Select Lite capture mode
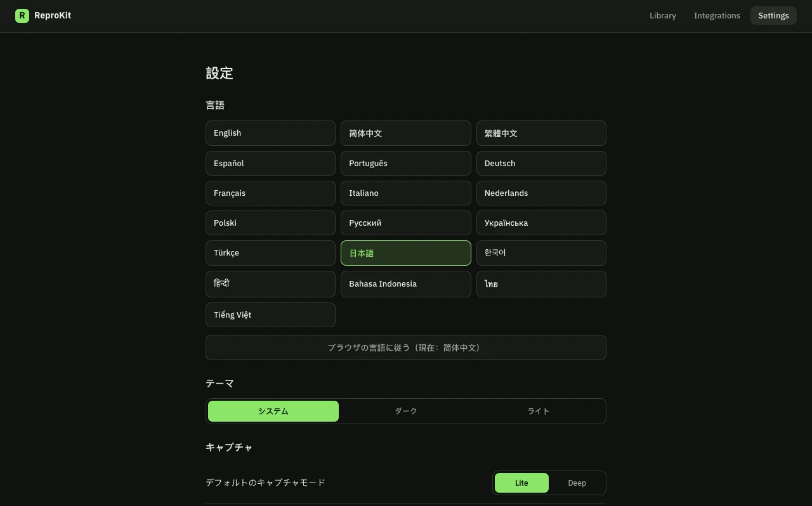The image size is (812, 506). pyautogui.click(x=521, y=483)
